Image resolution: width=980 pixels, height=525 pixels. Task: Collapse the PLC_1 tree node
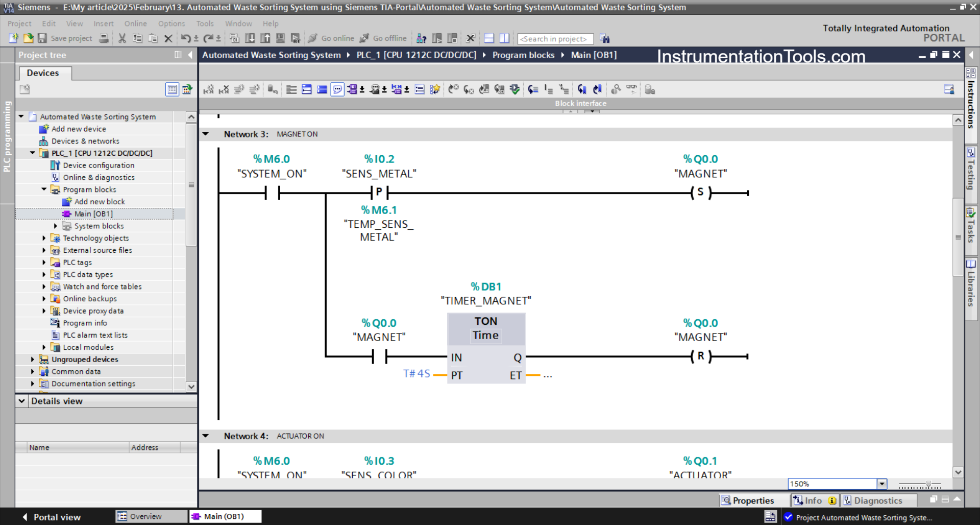coord(33,153)
